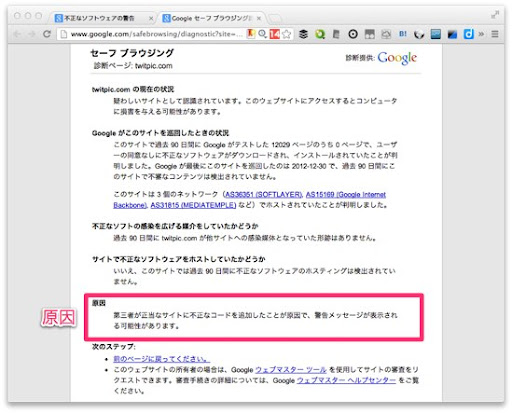Viewport: 512px width, 413px height.
Task: Open the AS31815 (MEDIATEMPLE) link
Action: click(193, 205)
